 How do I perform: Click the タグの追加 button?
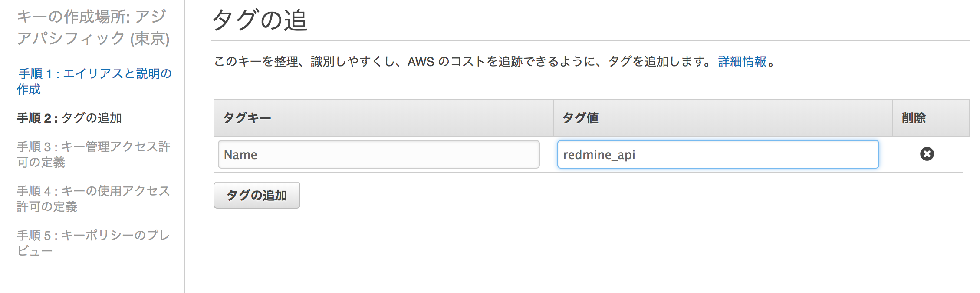[257, 195]
